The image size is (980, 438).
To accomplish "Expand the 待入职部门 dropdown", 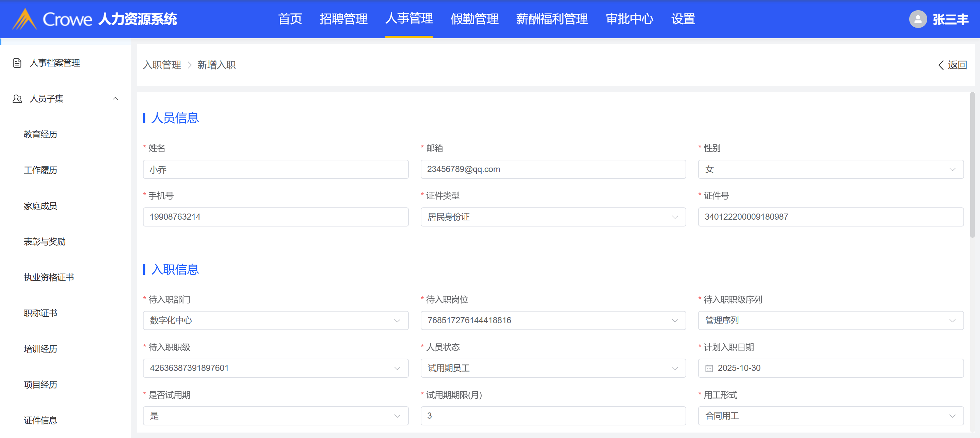I will click(x=275, y=320).
